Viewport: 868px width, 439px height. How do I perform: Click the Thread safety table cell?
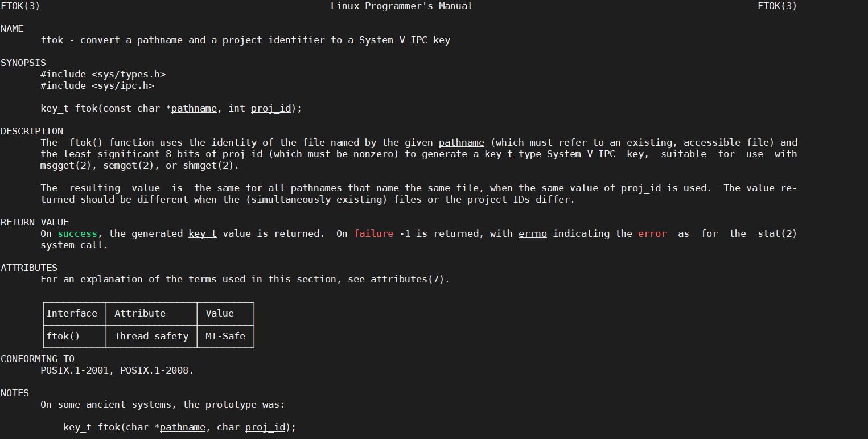point(151,336)
